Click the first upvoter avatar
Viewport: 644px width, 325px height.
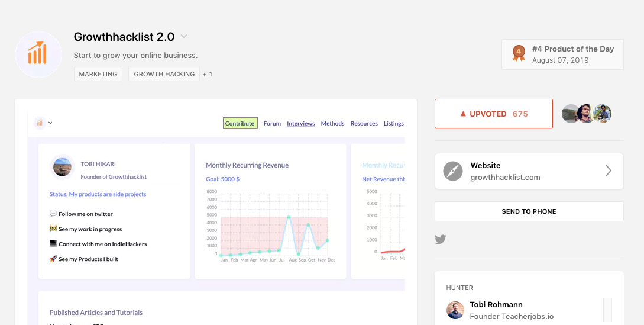(x=570, y=114)
